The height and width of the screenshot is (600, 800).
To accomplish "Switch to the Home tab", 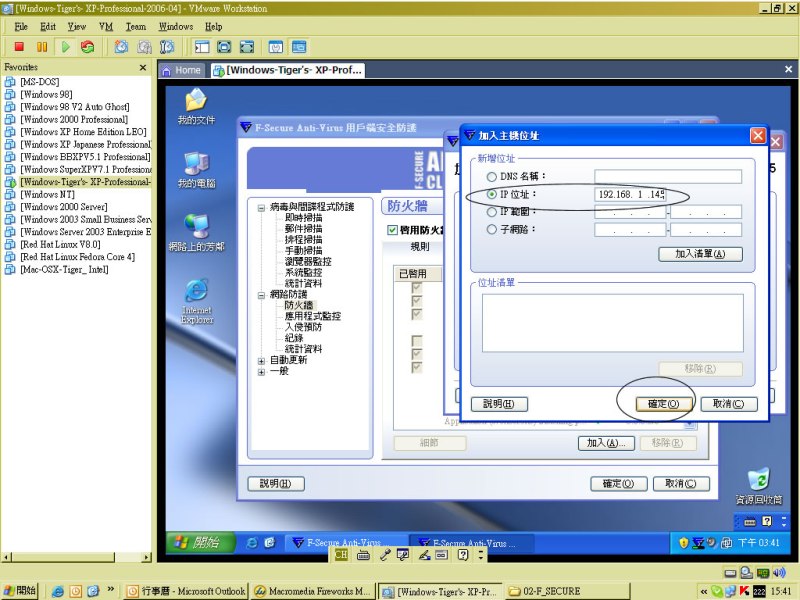I will pyautogui.click(x=181, y=70).
